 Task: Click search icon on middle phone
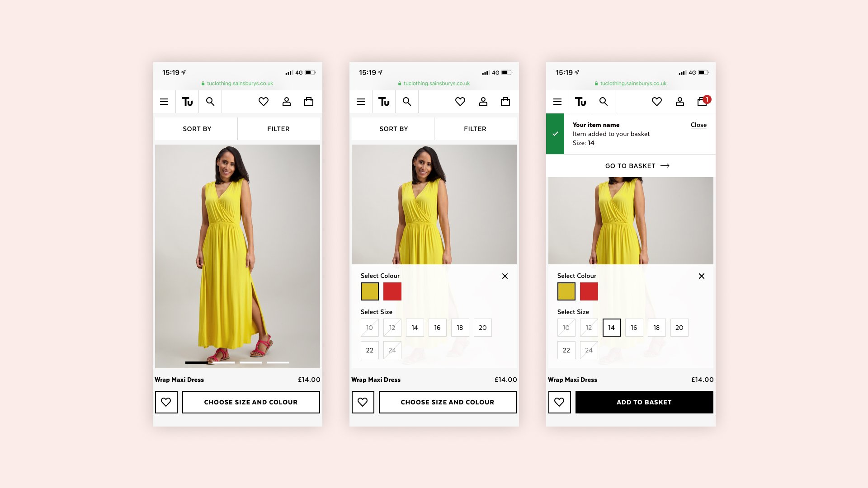point(407,102)
